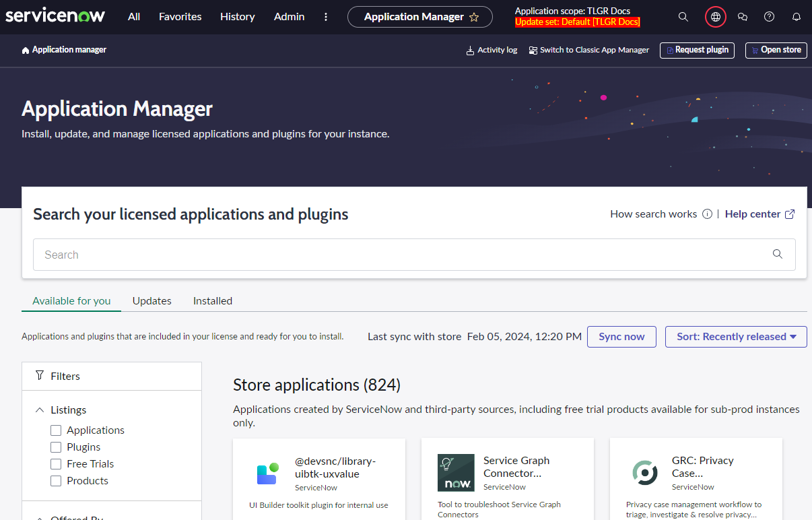The image size is (812, 520).
Task: Click the Application Manager title pill
Action: (x=420, y=17)
